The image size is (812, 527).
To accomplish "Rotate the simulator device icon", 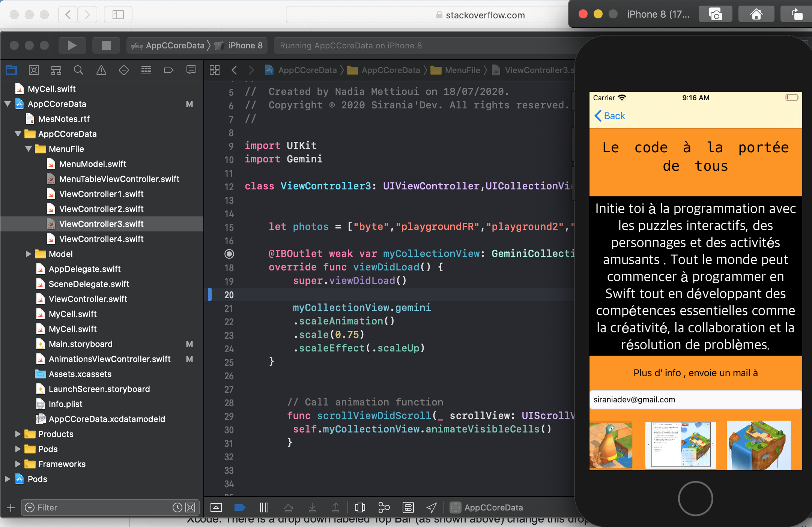I will pos(797,15).
